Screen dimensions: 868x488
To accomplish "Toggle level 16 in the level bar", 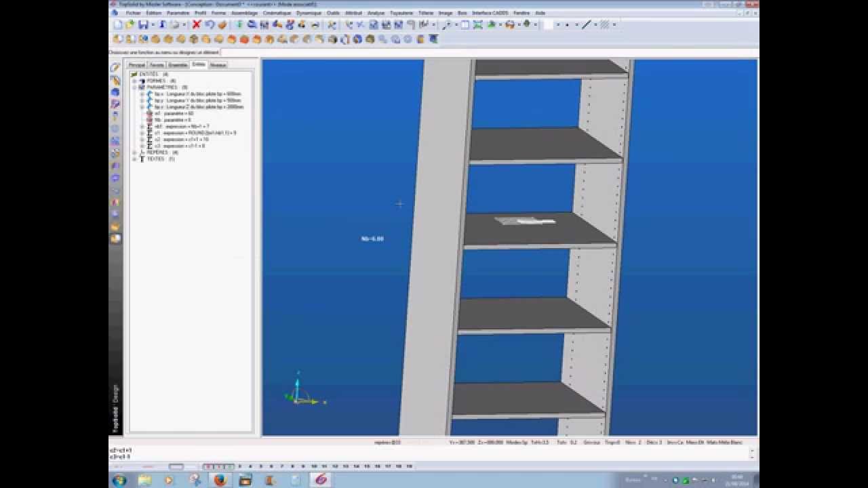I will pyautogui.click(x=377, y=466).
